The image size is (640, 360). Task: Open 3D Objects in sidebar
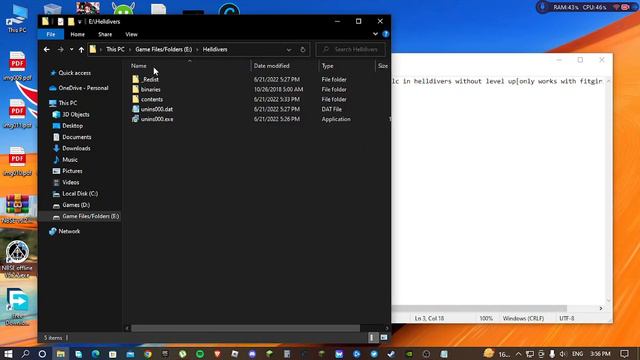[x=76, y=114]
